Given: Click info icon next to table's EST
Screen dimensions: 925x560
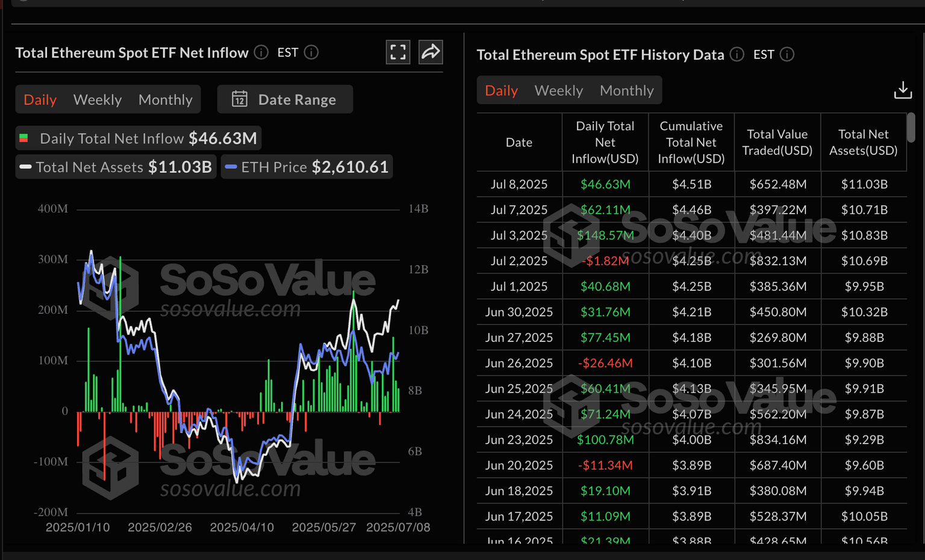Looking at the screenshot, I should (x=787, y=54).
